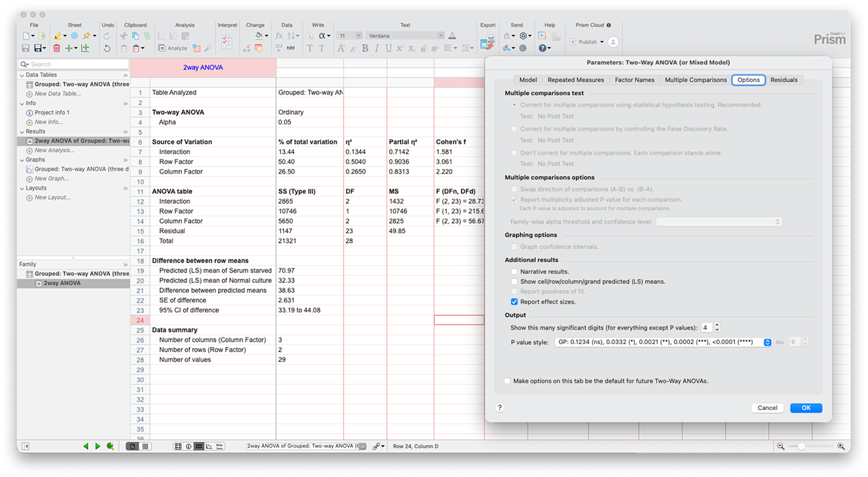Go to next sheet with green arrow
Image resolution: width=868 pixels, height=477 pixels.
click(x=98, y=446)
